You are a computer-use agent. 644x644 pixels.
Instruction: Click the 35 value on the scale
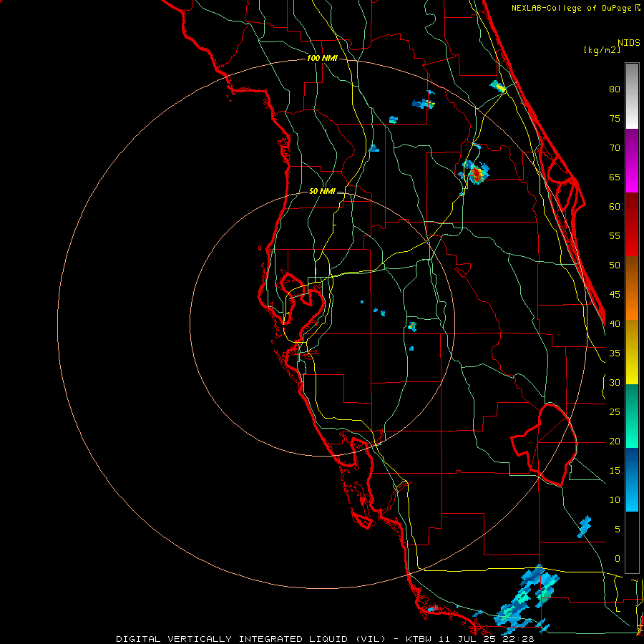click(615, 353)
